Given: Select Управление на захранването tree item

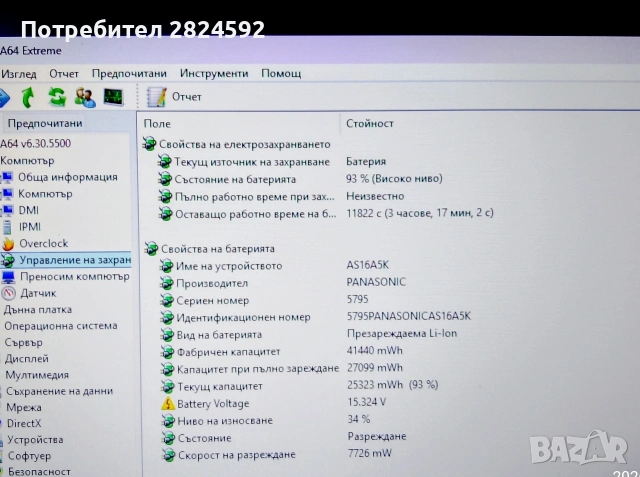Looking at the screenshot, I should coord(75,260).
